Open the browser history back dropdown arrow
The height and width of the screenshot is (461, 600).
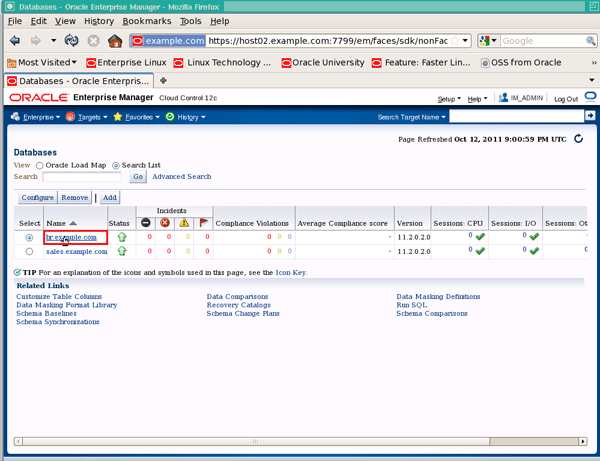(54, 41)
